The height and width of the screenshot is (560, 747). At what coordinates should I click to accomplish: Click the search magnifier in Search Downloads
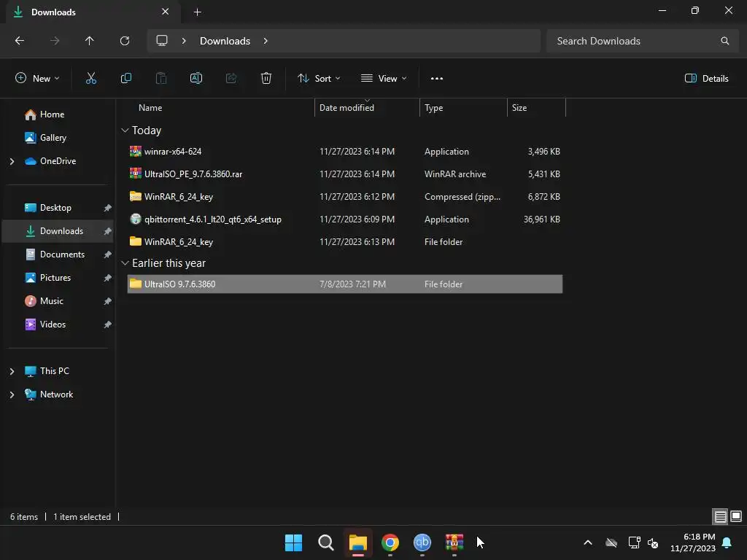coord(724,41)
